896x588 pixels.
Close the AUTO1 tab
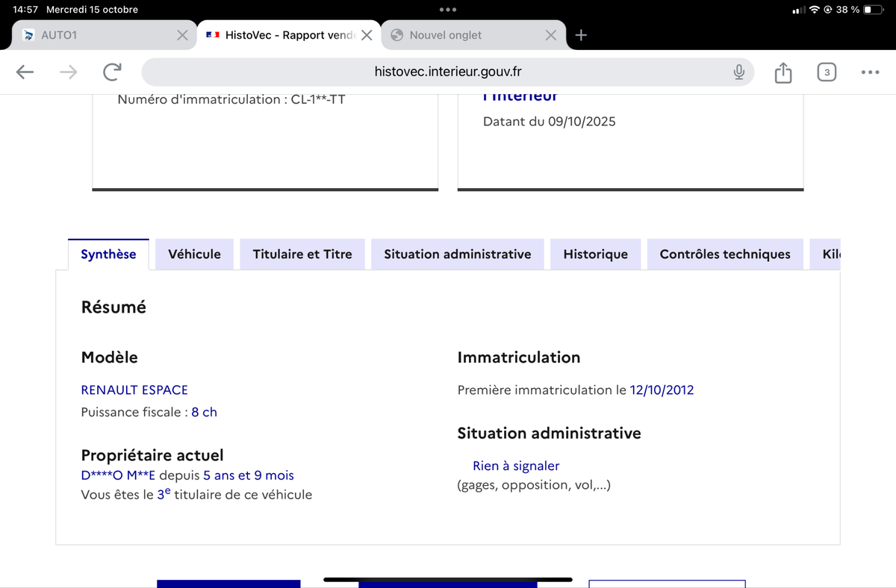pyautogui.click(x=182, y=35)
